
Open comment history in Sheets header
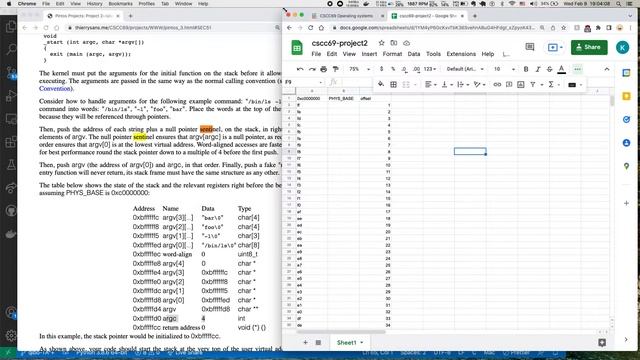530,47
